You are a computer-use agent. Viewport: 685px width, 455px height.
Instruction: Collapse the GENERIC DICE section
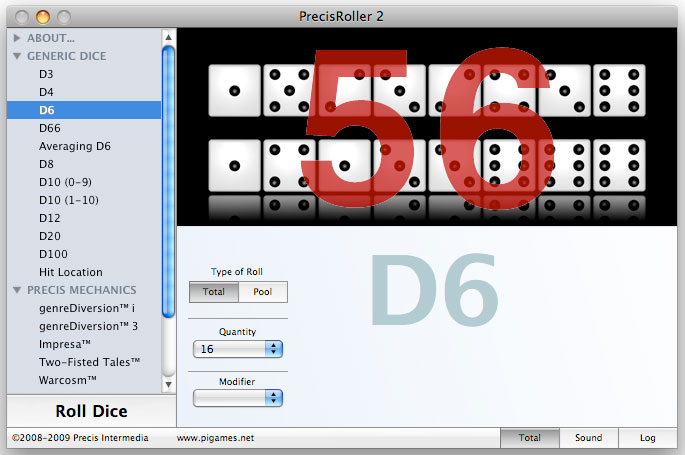[17, 56]
